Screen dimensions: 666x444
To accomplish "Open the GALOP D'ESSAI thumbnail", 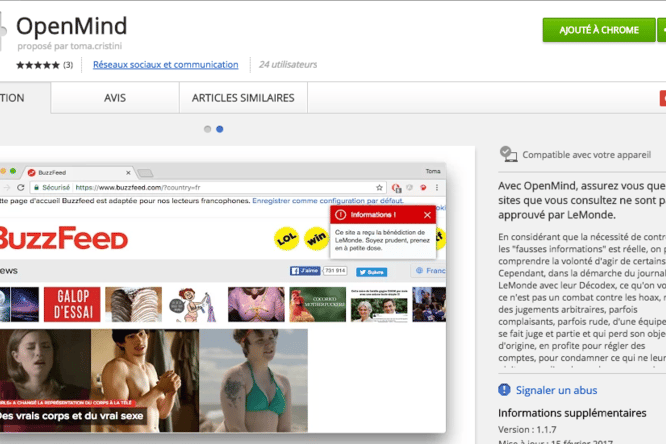I will (72, 304).
